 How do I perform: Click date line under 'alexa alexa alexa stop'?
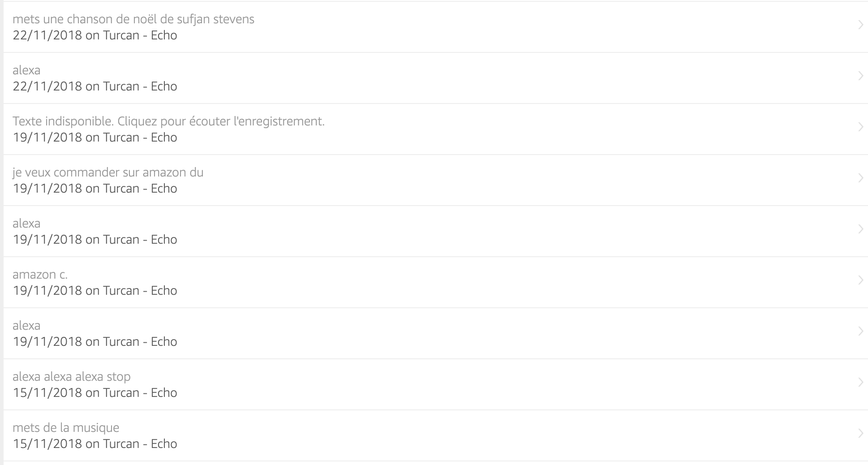95,393
